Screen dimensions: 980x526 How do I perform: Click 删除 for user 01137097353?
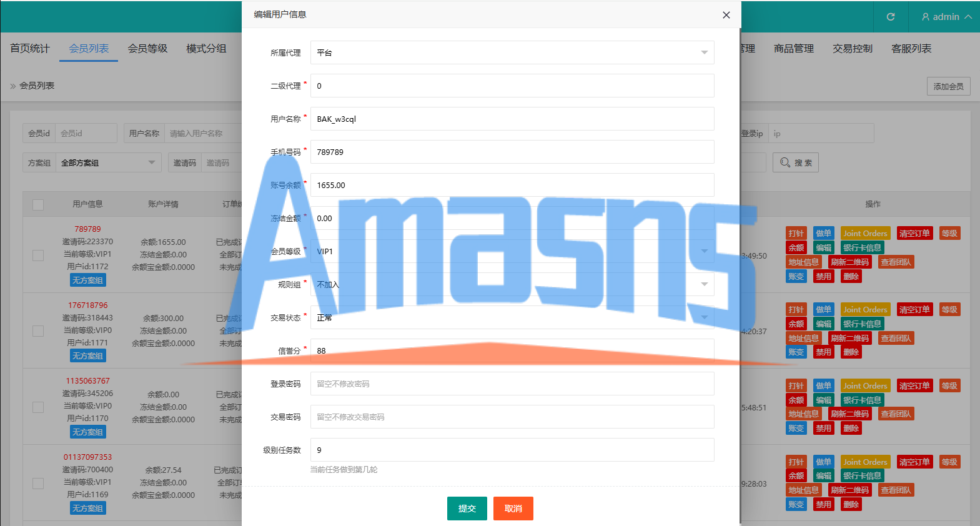pyautogui.click(x=851, y=504)
